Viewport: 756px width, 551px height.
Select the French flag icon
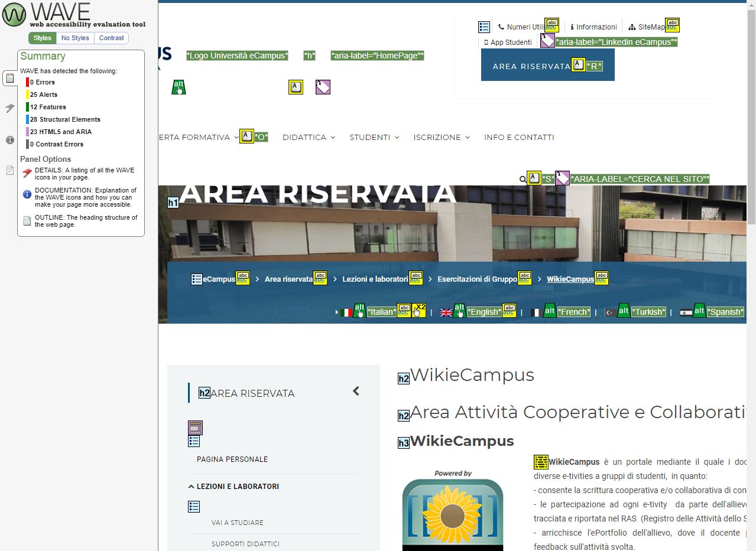coord(536,312)
